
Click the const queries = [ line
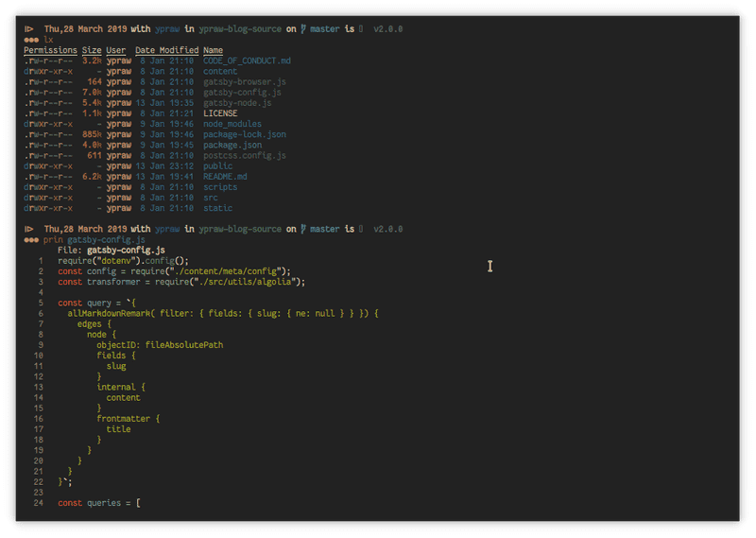(x=99, y=503)
